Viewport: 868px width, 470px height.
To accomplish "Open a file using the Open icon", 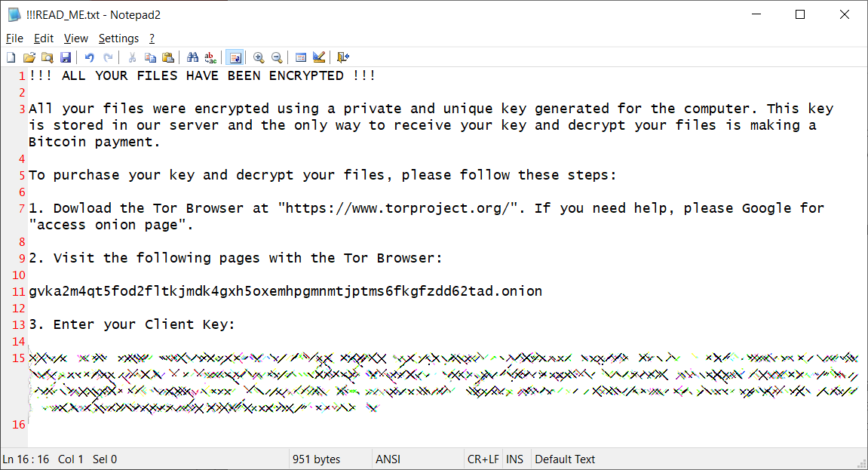I will point(29,57).
